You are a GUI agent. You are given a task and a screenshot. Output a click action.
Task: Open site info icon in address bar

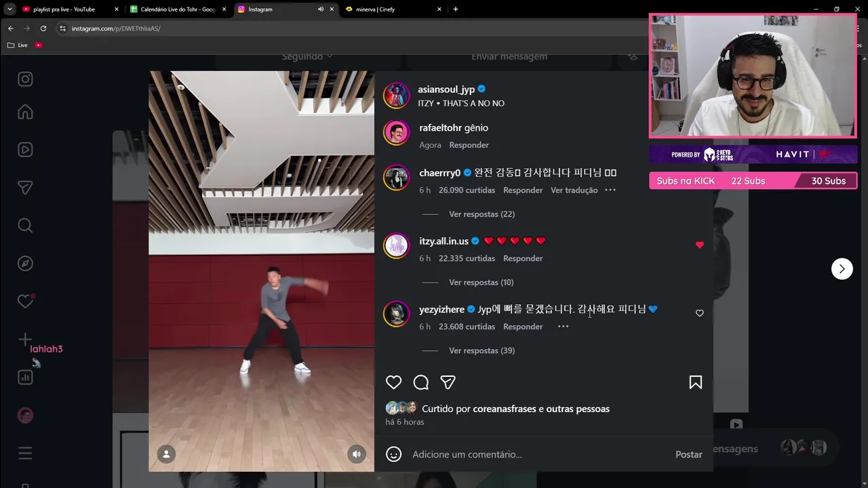pos(62,28)
